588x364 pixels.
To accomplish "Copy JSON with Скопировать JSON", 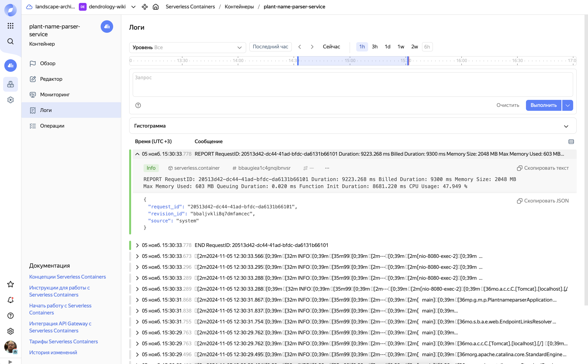I will 543,201.
